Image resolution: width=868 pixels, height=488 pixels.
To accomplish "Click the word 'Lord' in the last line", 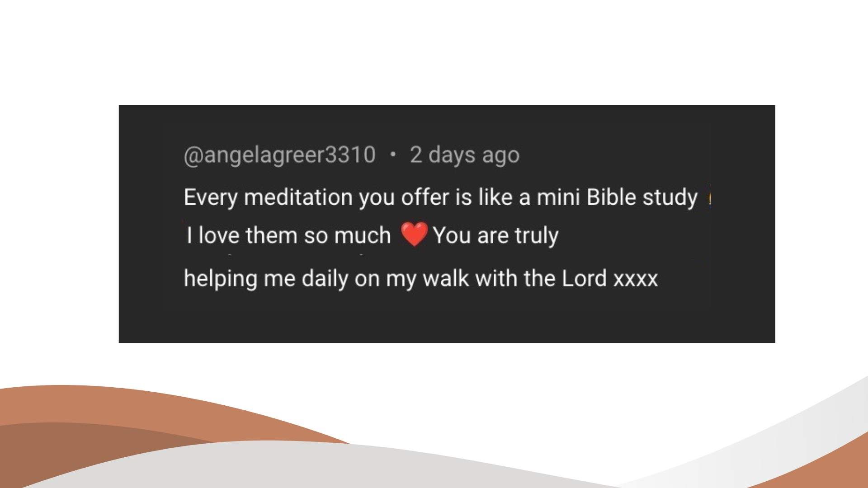I will point(584,278).
